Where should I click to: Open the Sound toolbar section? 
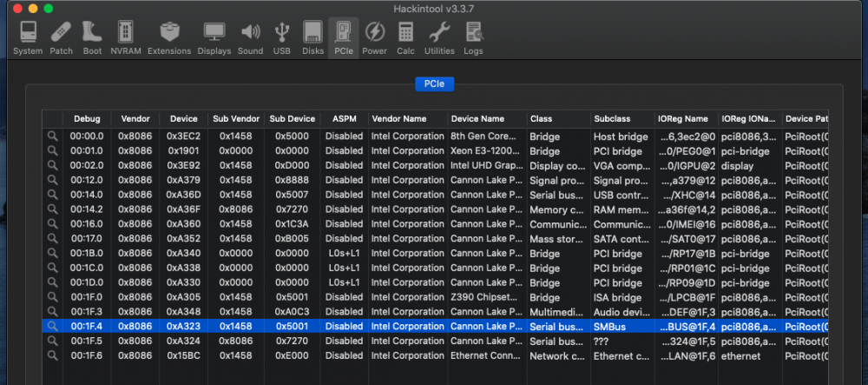pos(250,37)
